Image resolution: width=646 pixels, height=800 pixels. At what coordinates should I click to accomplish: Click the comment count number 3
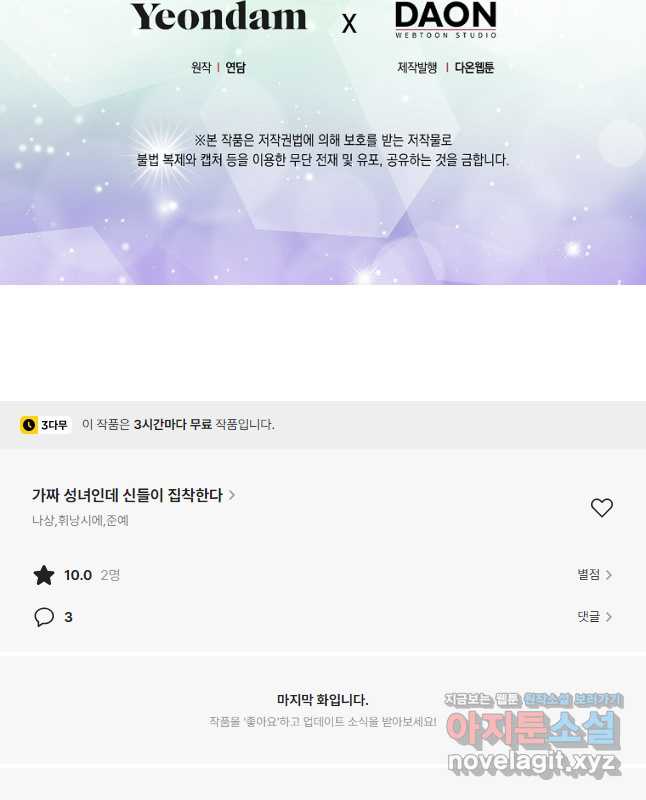pyautogui.click(x=68, y=617)
